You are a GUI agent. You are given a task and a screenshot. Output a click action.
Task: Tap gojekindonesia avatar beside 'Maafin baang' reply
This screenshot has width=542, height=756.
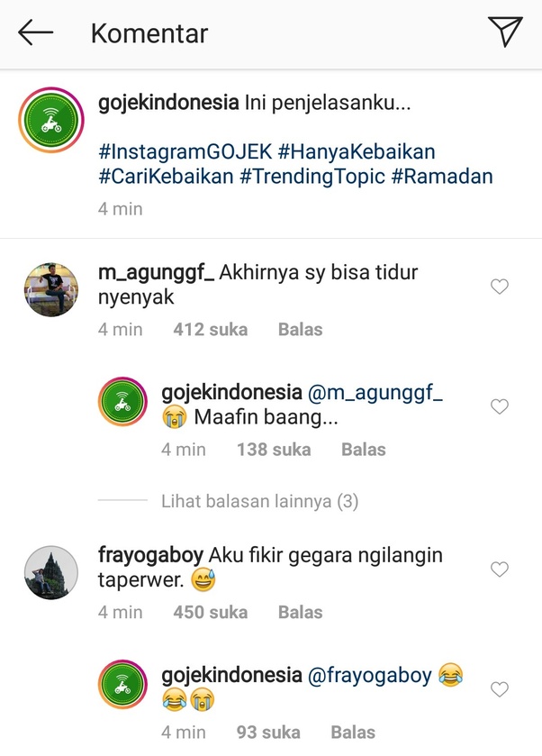122,402
